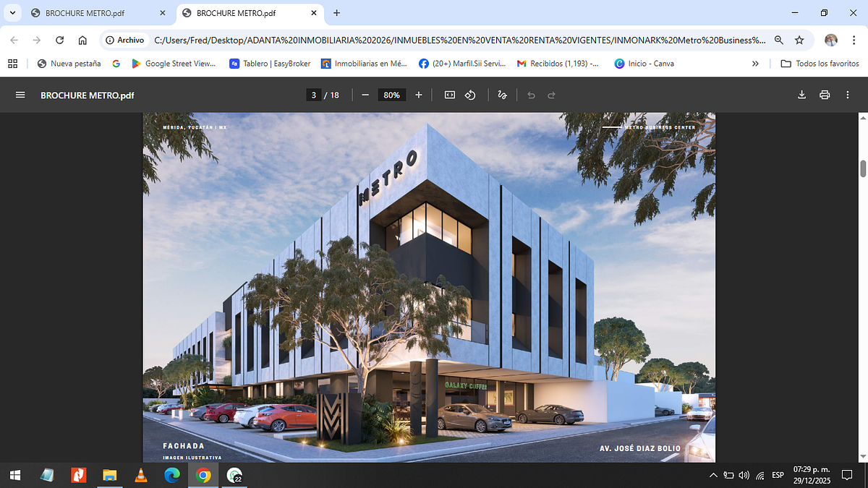Open the Inicio - Canva bookmark
Image resolution: width=868 pixels, height=488 pixels.
644,64
